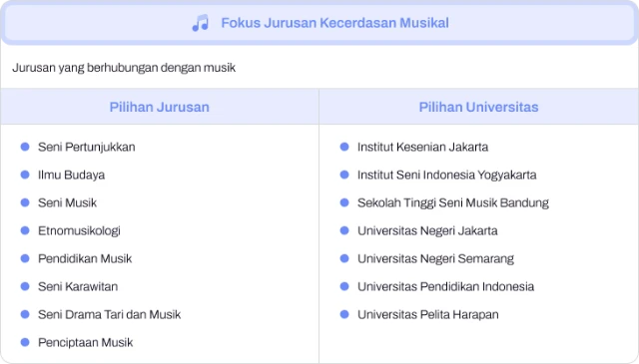Click the bullet beside Institut Kesenian Jakarta

coord(344,147)
